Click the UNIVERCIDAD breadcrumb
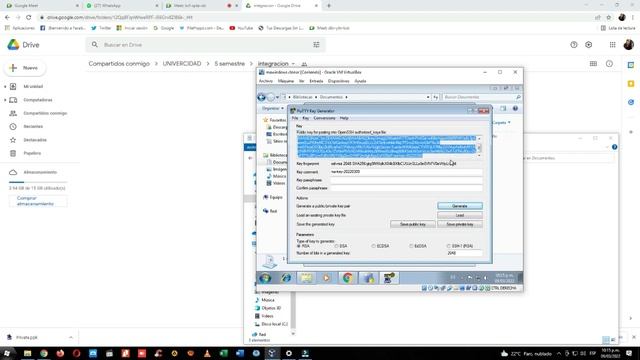640x360 pixels. 182,64
